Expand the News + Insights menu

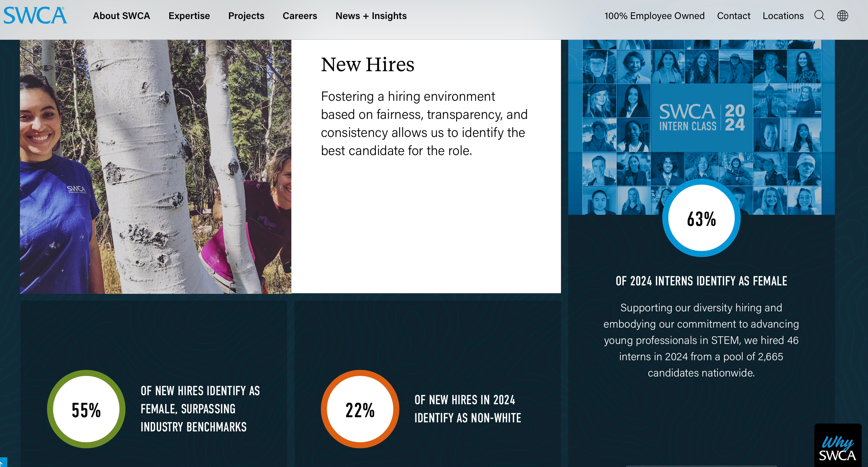(371, 16)
